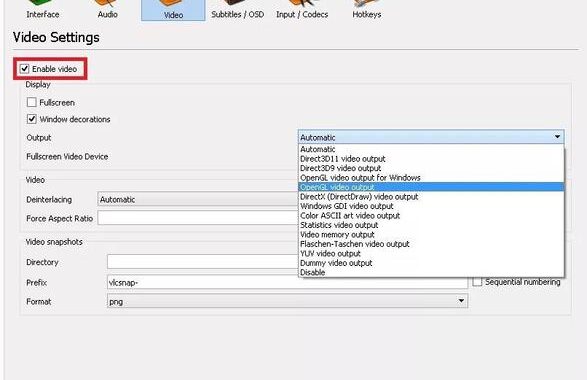The width and height of the screenshot is (587, 380).
Task: Toggle the Enable video checkbox
Action: pos(25,69)
